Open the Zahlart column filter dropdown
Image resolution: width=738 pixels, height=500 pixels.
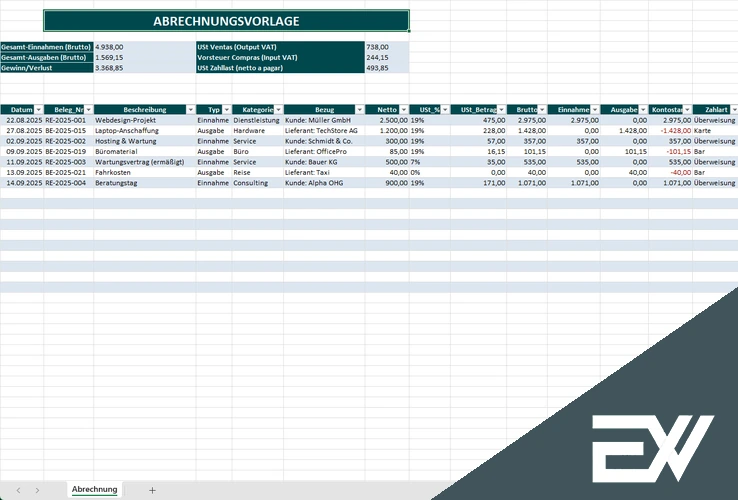734,110
